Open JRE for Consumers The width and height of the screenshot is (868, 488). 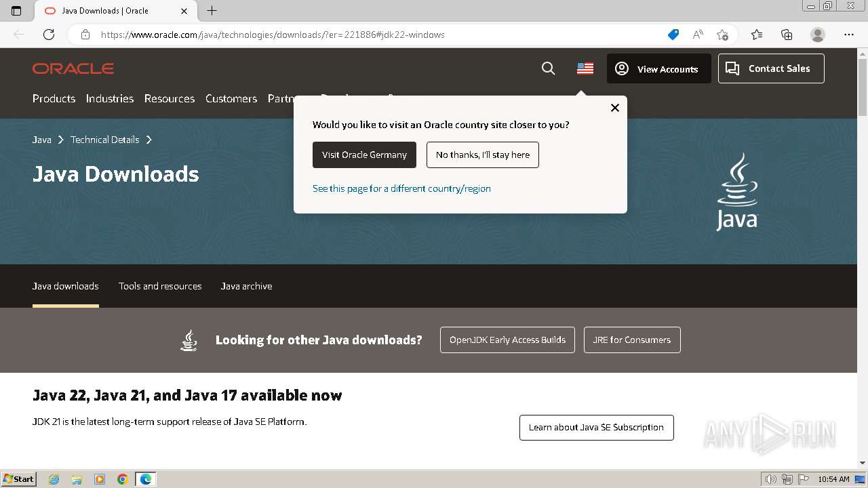pos(632,340)
